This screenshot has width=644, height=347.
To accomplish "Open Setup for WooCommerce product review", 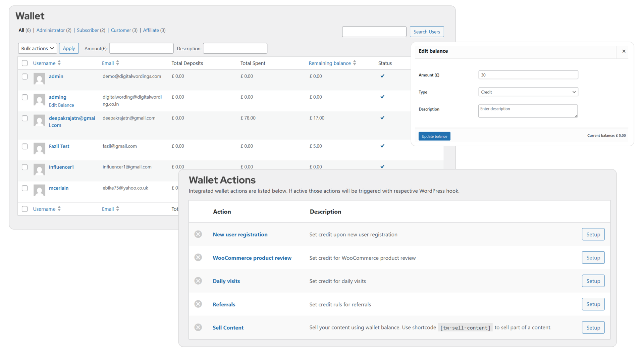I will [x=593, y=258].
